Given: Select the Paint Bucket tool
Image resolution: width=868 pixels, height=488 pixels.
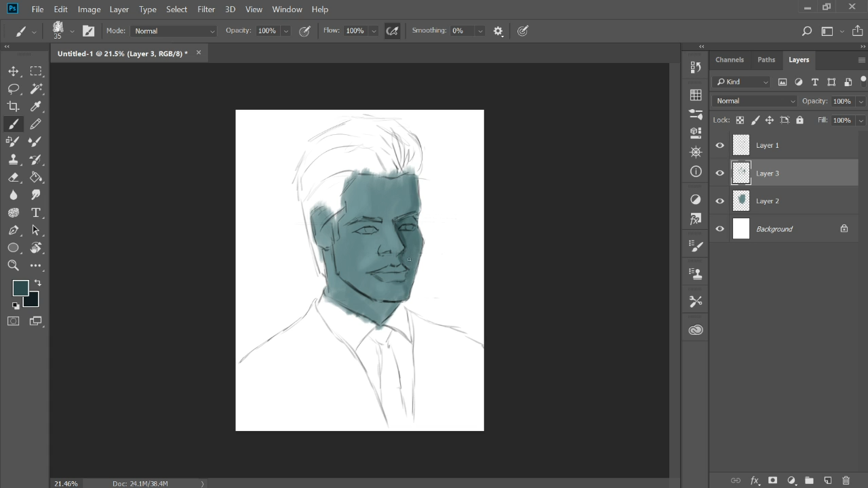Looking at the screenshot, I should coord(36,178).
